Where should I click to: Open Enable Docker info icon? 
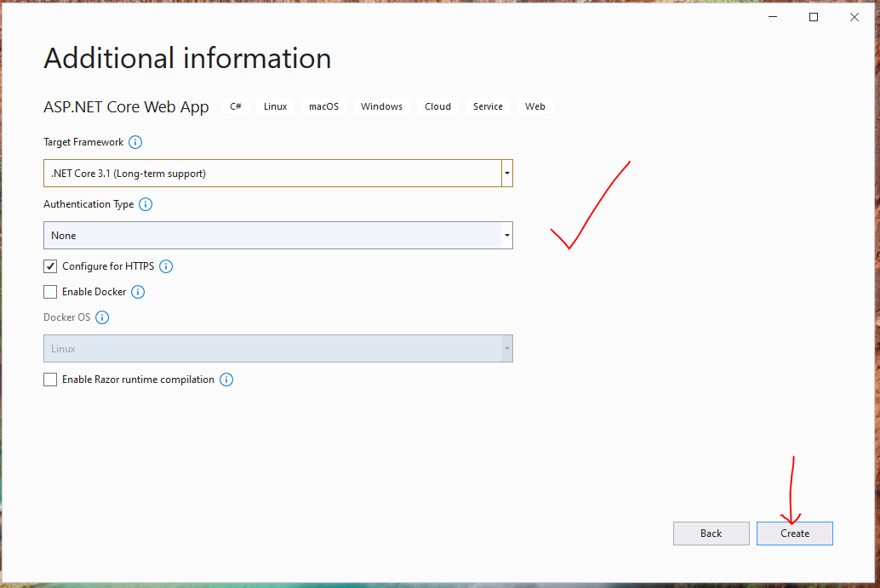tap(138, 292)
